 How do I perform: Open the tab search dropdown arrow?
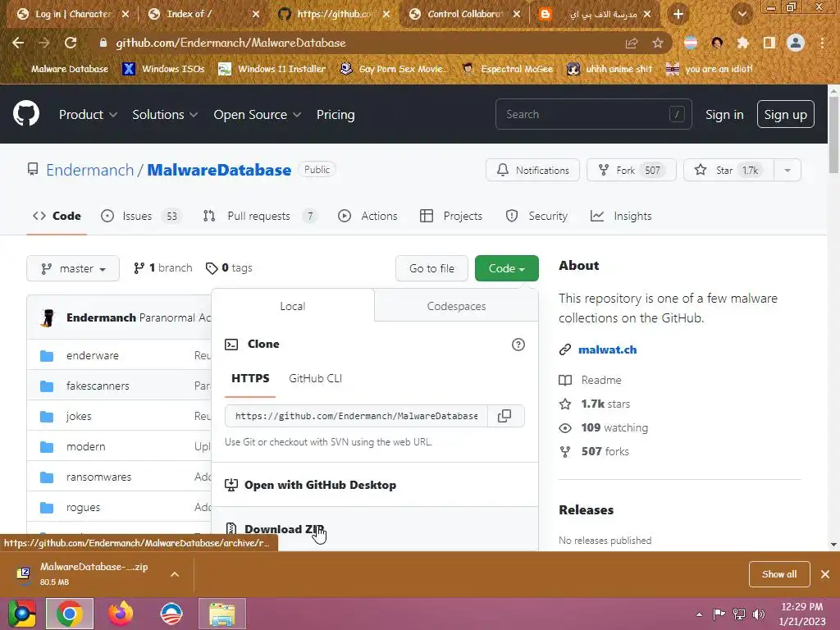(x=742, y=14)
